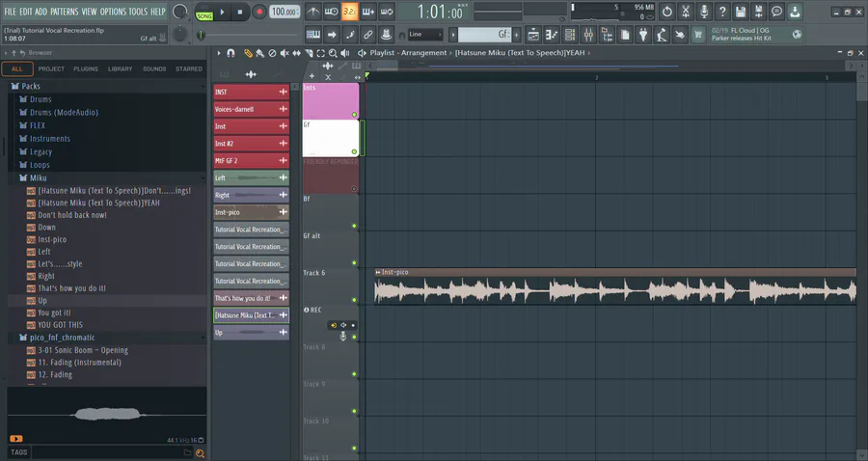Switch to the SOUNDS browser tab
This screenshot has width=868, height=461.
coord(154,69)
